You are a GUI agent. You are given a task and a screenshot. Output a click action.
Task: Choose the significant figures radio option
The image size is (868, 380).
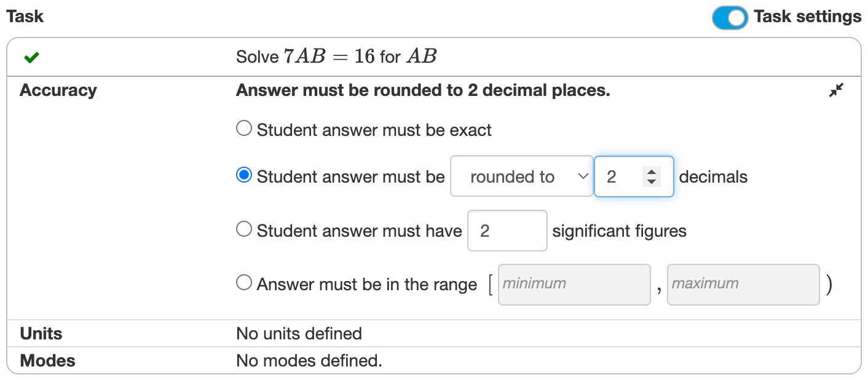(x=244, y=229)
